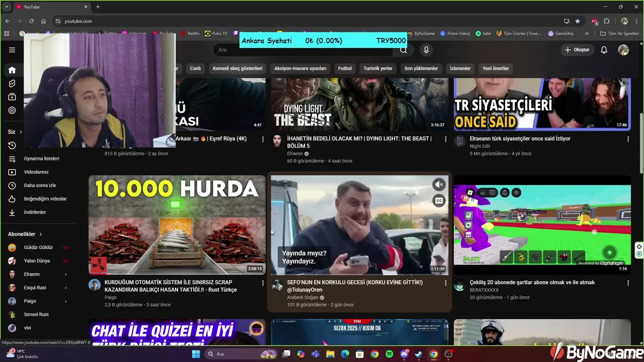Screen dimensions: 644x362
Task: Open the account avatar menu
Action: (x=623, y=50)
